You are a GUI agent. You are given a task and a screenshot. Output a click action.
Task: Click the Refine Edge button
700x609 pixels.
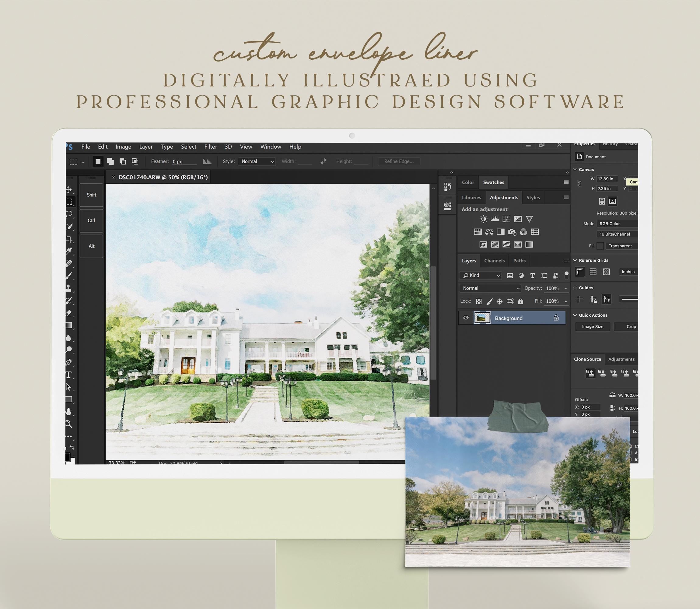[399, 161]
